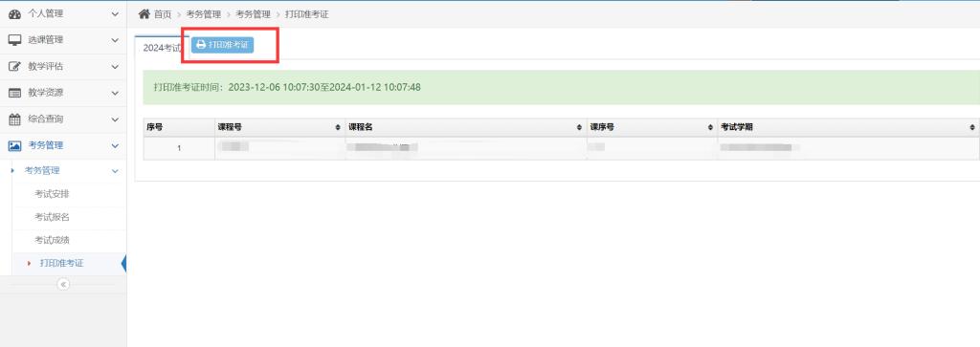Click the 序号 column header

[179, 127]
